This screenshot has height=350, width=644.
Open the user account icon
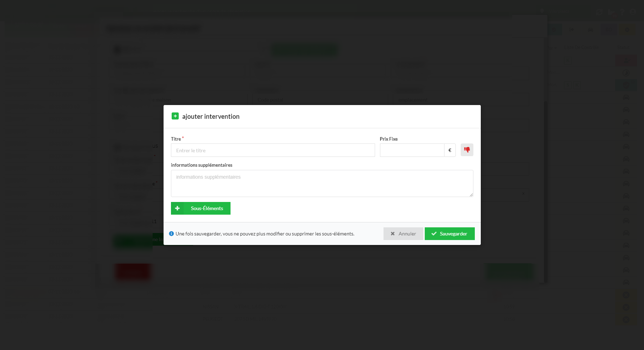[x=633, y=12]
